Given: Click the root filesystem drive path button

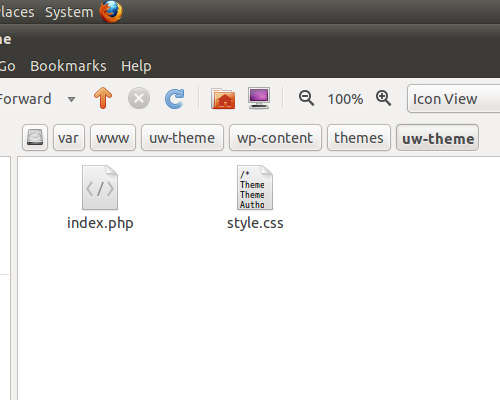Looking at the screenshot, I should click(35, 138).
